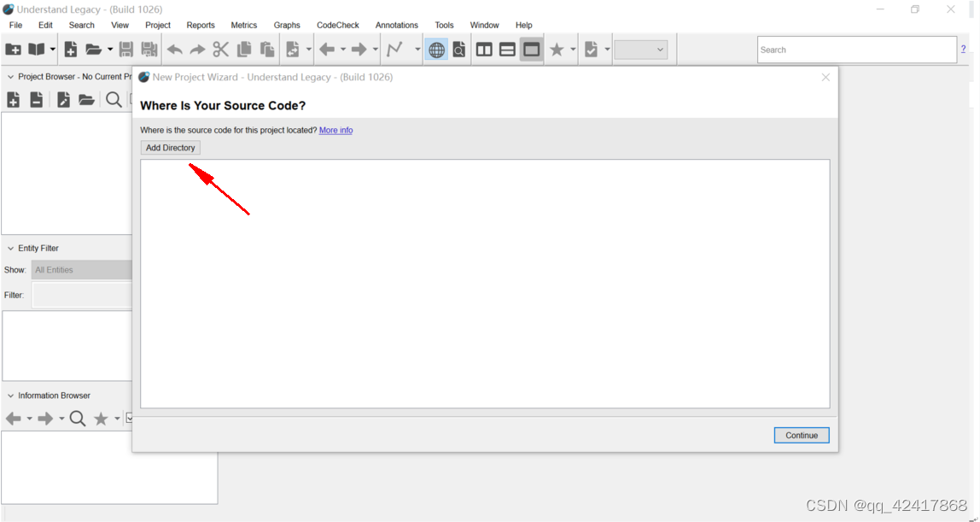Open the More info link

pos(335,130)
